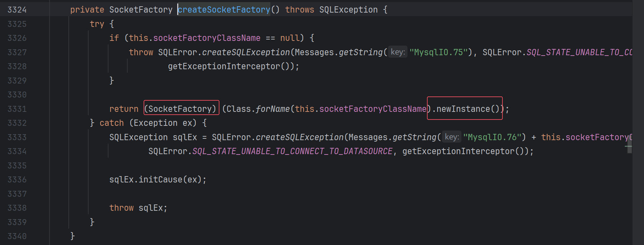
Task: Click the createSocketFactory method name
Action: pos(224,10)
